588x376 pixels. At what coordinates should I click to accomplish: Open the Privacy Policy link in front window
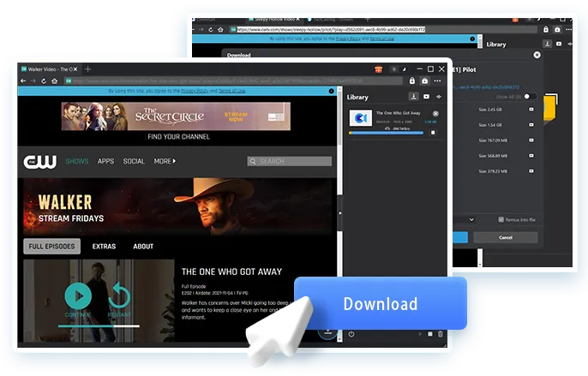click(x=195, y=91)
